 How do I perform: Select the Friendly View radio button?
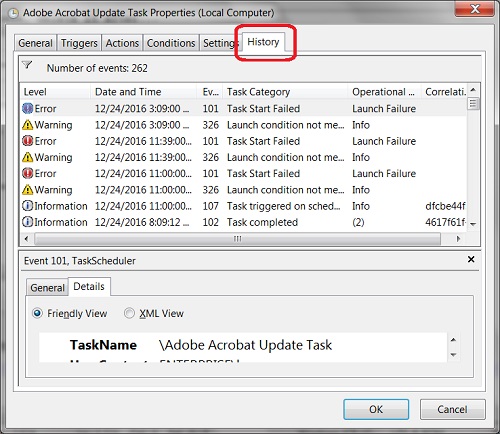point(37,313)
